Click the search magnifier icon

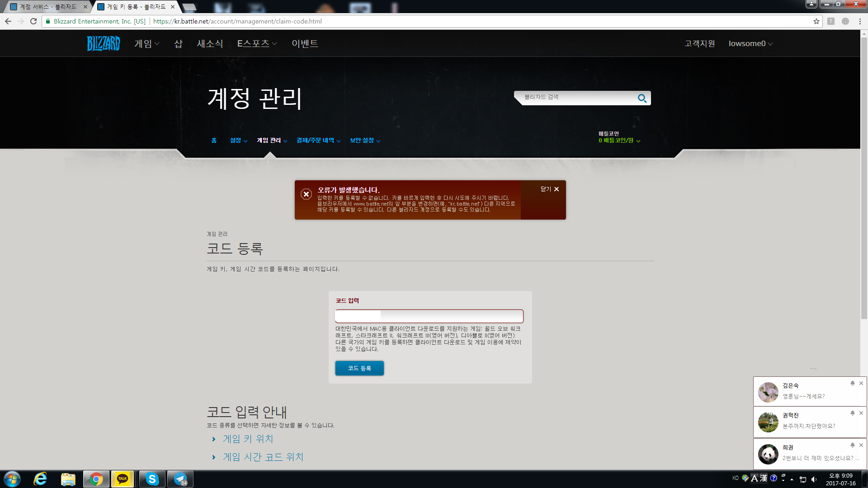point(642,98)
